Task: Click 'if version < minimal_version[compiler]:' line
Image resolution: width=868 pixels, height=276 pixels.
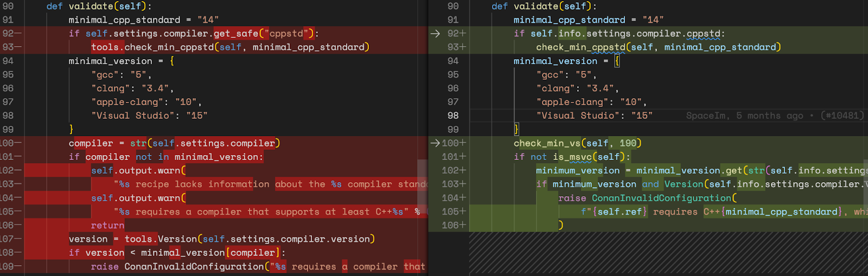Action: (x=177, y=253)
